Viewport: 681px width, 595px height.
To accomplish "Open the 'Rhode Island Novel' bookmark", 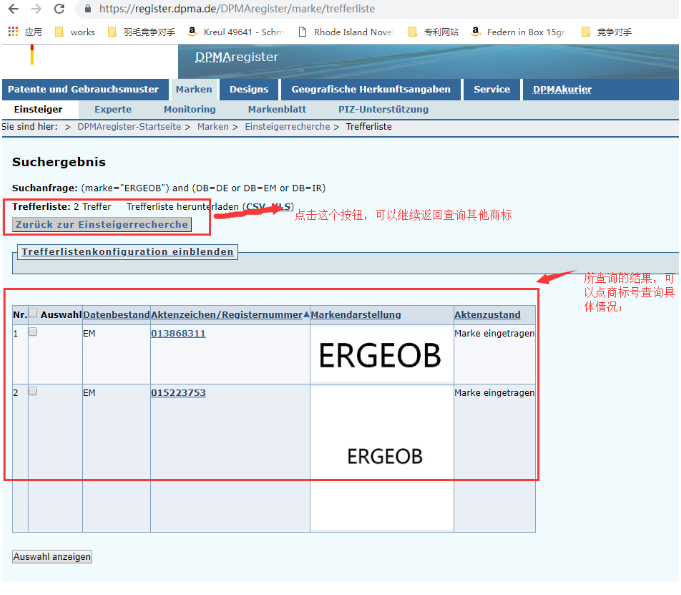I will (346, 32).
